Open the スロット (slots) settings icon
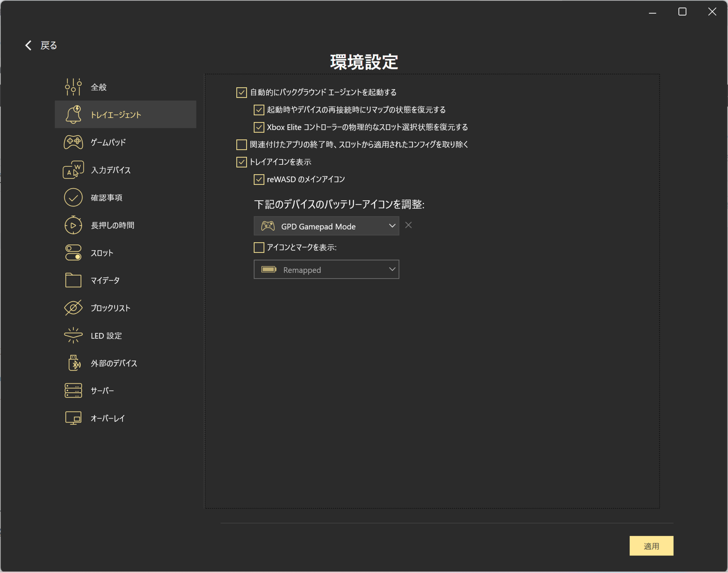Viewport: 728px width, 573px height. coord(74,252)
